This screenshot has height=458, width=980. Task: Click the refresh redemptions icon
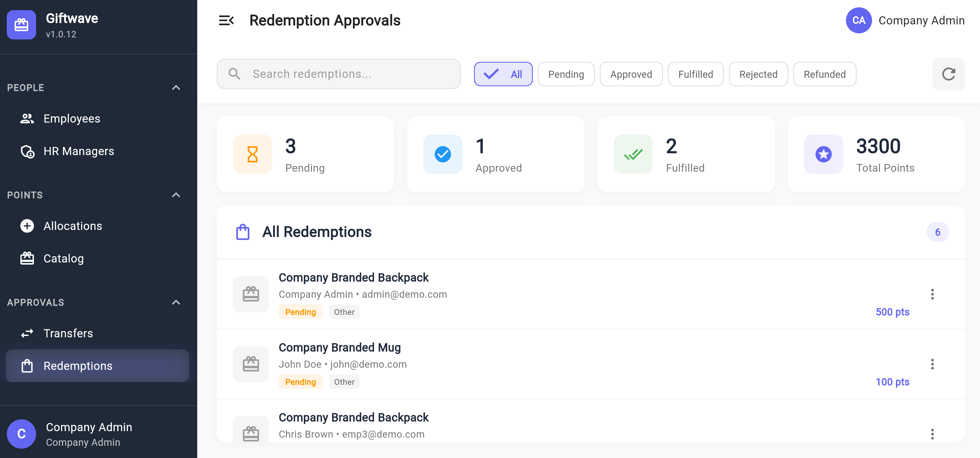(949, 74)
